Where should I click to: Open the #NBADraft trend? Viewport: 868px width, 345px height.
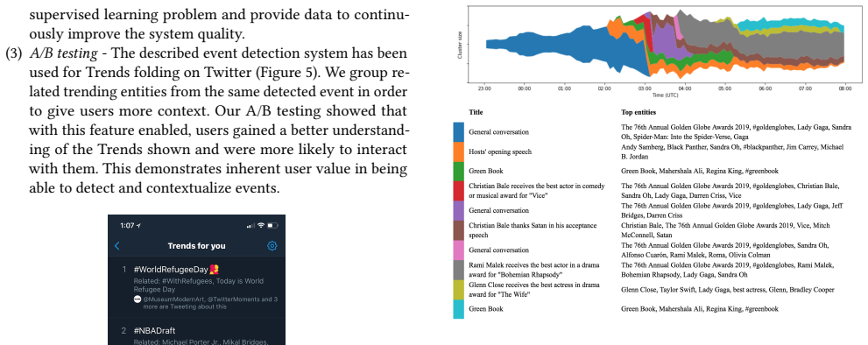pyautogui.click(x=196, y=332)
